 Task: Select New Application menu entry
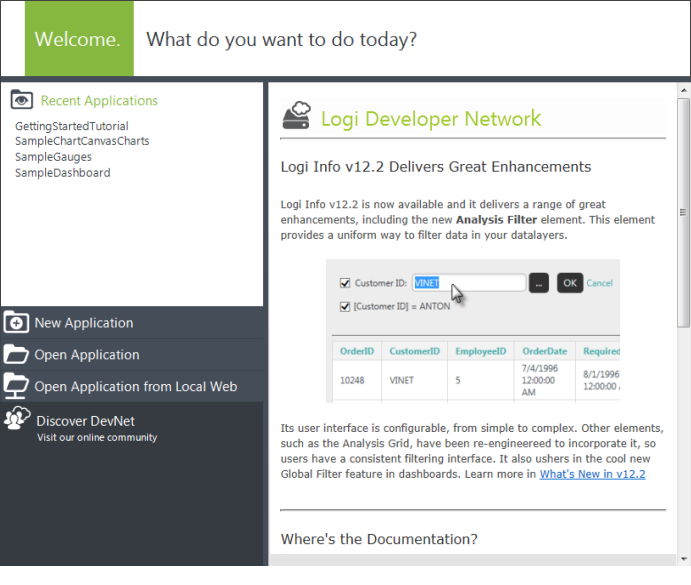click(132, 323)
